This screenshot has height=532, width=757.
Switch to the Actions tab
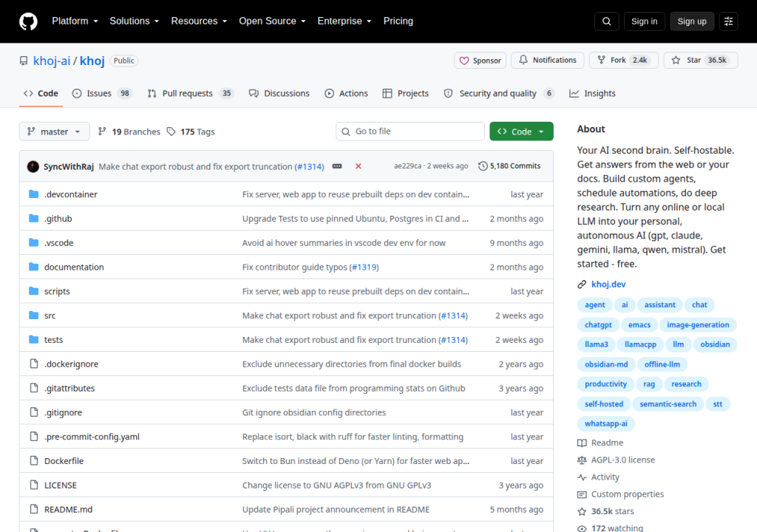(x=346, y=94)
